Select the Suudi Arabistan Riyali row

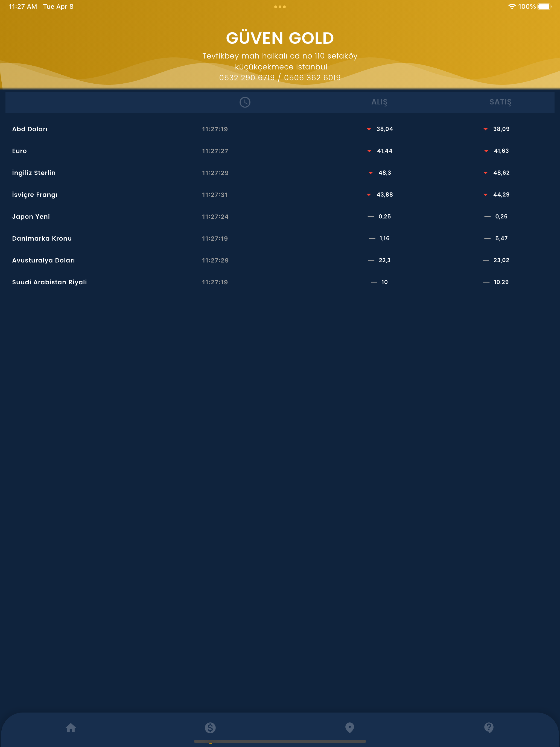pos(280,282)
